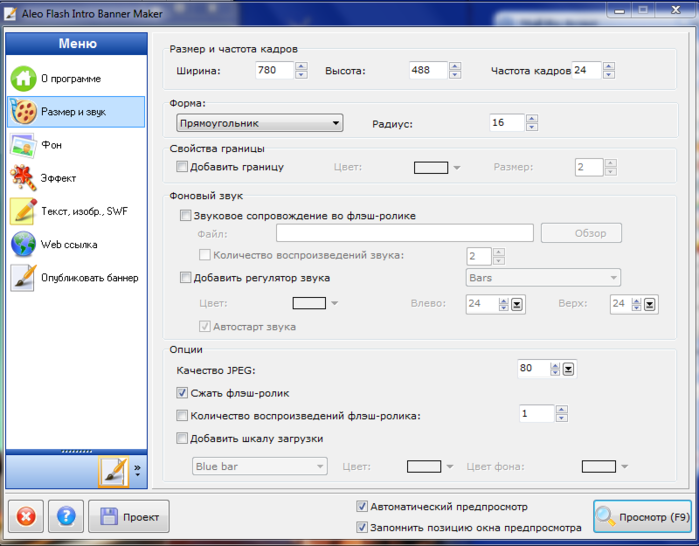The width and height of the screenshot is (699, 546).
Task: Expand the border Цвет color dropdown arrow
Action: coord(456,168)
